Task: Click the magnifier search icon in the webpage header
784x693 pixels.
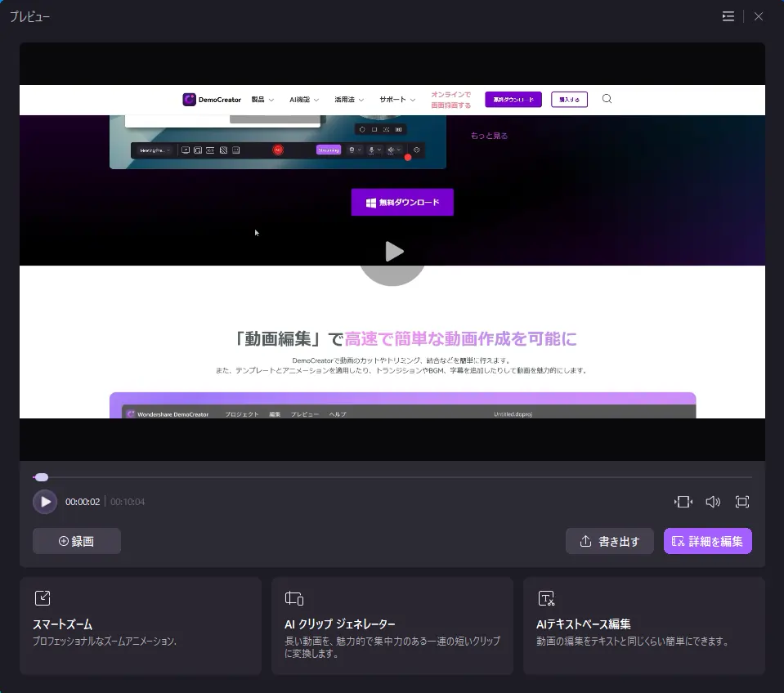Action: click(607, 99)
